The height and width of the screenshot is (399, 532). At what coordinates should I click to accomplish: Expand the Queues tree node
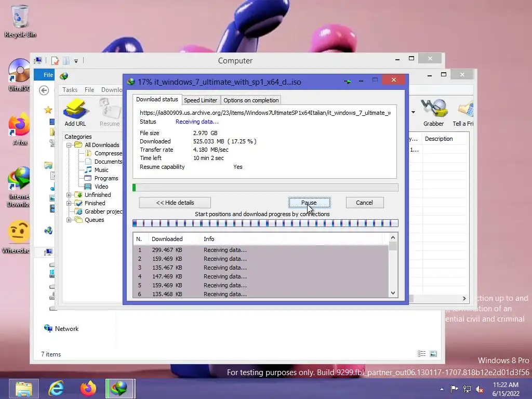point(69,220)
